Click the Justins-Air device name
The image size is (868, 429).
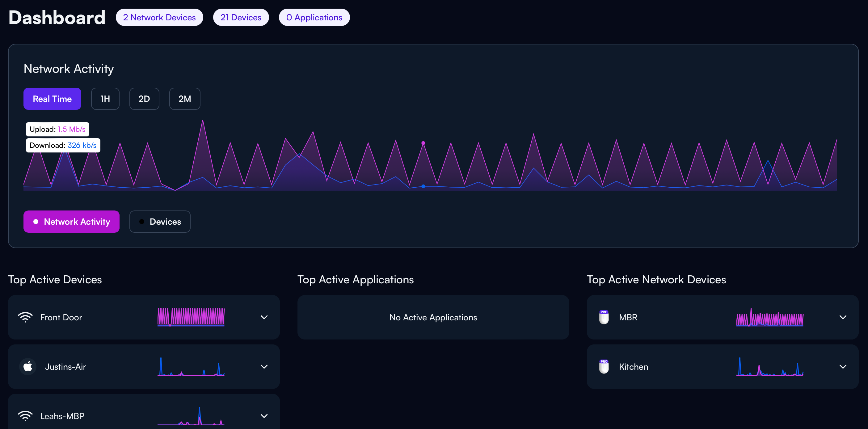pos(65,366)
